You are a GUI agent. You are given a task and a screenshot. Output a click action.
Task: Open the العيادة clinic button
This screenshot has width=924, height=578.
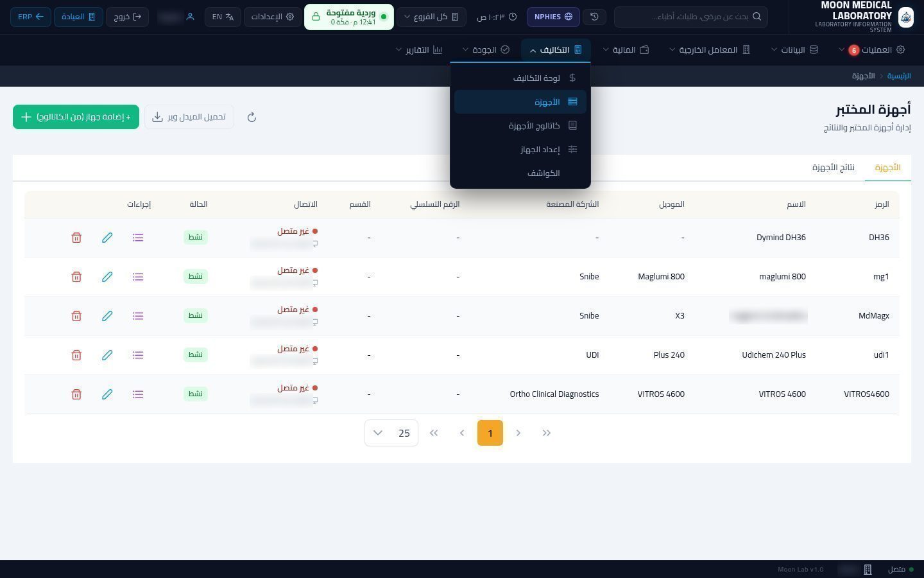78,17
